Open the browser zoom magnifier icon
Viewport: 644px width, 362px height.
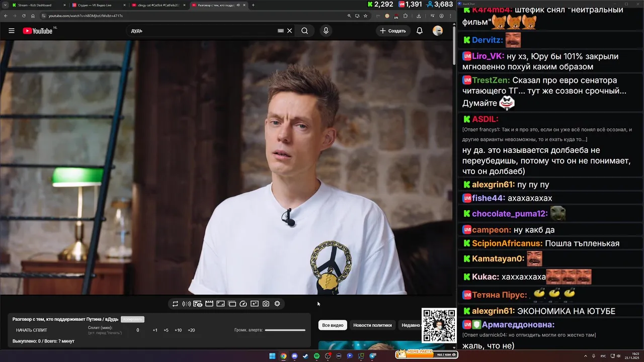click(349, 16)
